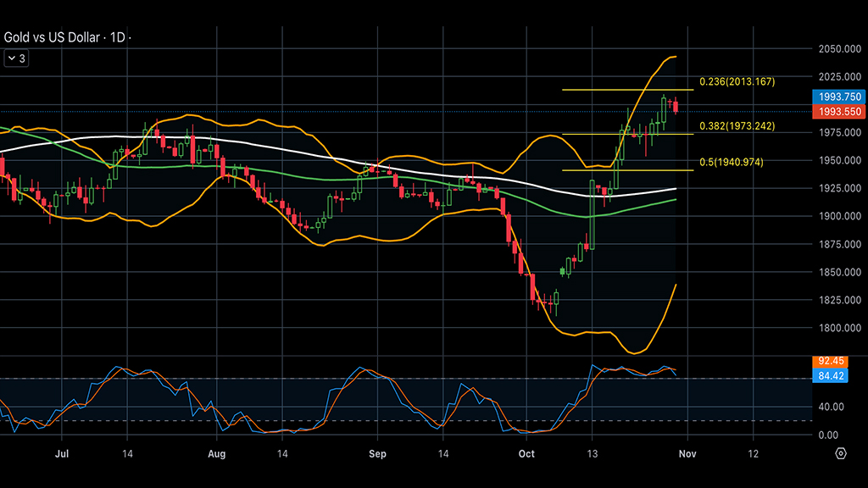
Task: Click the 2050.000 price axis label
Action: pos(840,49)
